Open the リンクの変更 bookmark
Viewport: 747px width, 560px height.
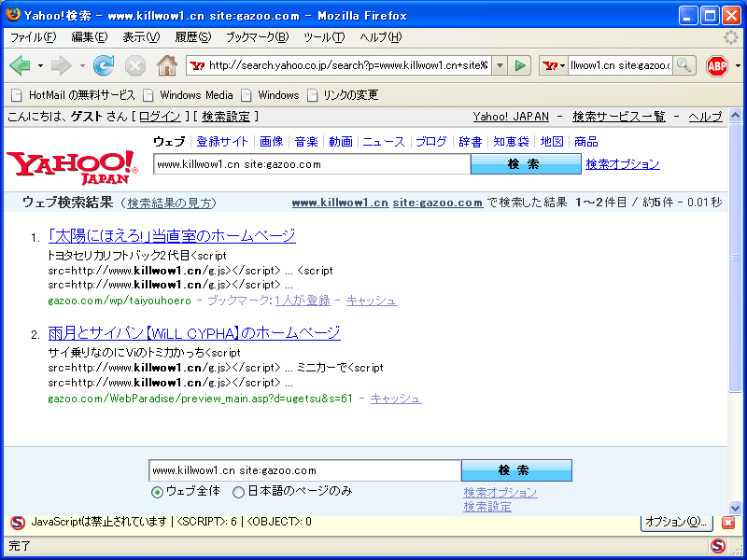pos(343,95)
